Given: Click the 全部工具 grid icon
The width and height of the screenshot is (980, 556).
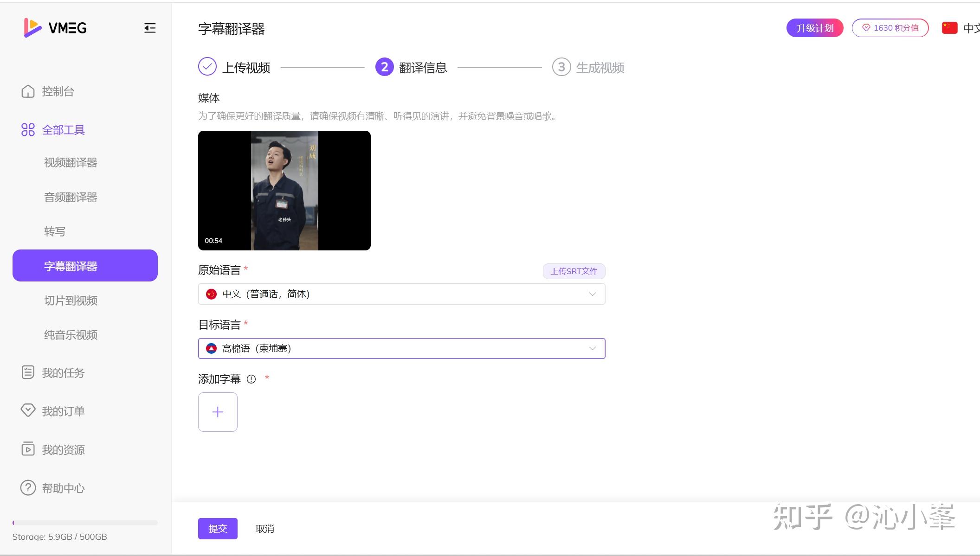Looking at the screenshot, I should [28, 130].
